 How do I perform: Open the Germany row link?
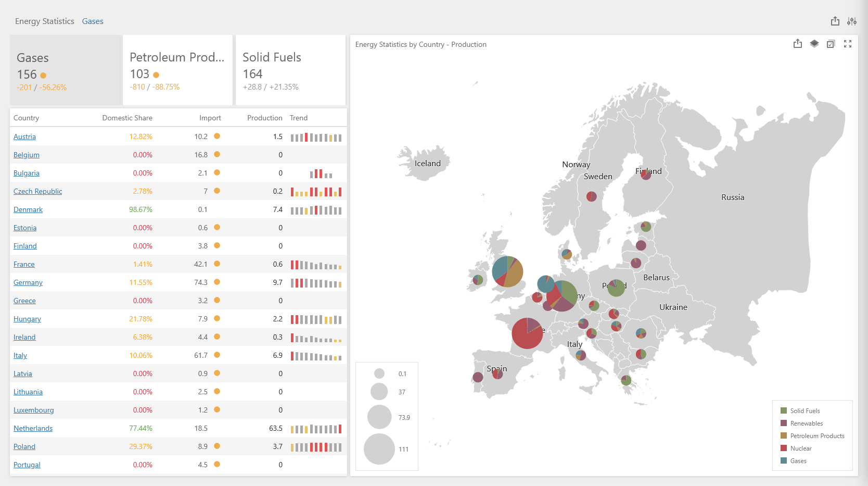[x=28, y=282]
